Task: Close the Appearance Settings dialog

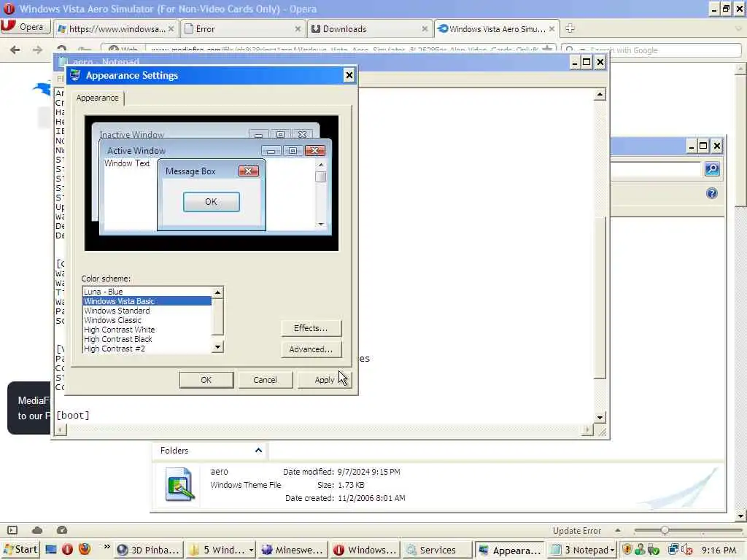Action: point(349,75)
